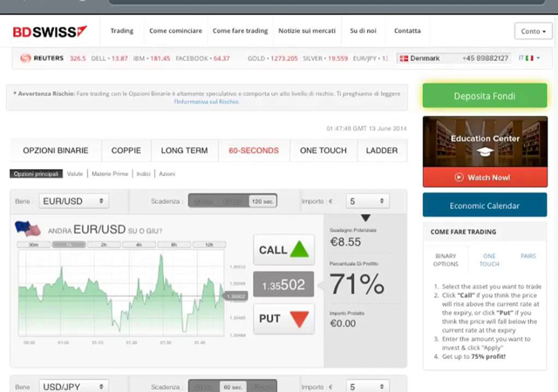Select the Opzioni principali filter
The width and height of the screenshot is (558, 392).
[36, 173]
